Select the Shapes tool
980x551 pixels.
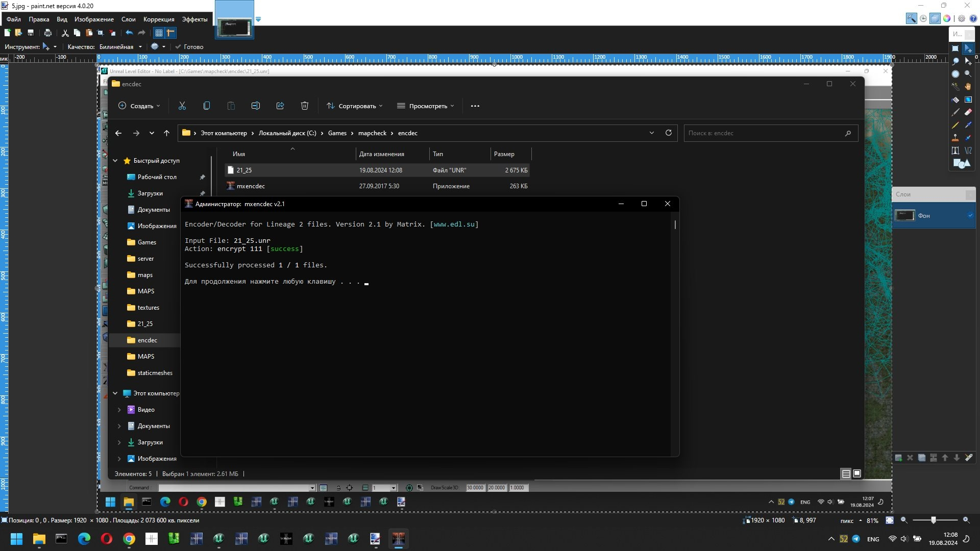point(962,163)
